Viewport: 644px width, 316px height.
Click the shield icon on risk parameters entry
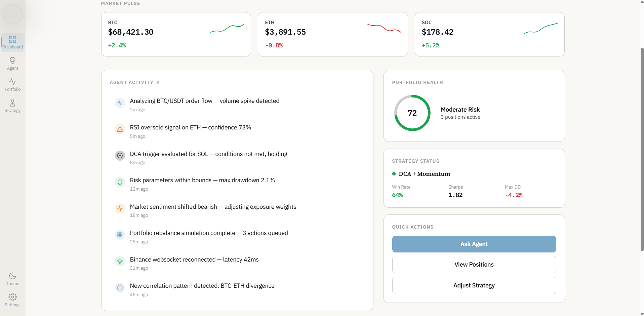click(x=120, y=182)
